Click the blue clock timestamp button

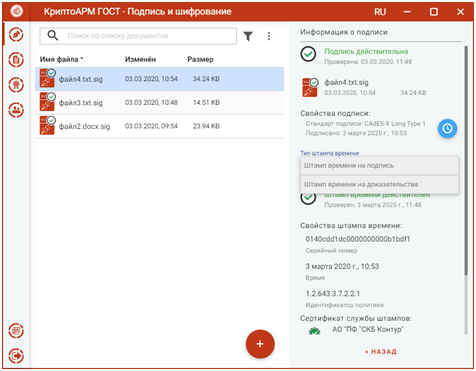point(447,128)
